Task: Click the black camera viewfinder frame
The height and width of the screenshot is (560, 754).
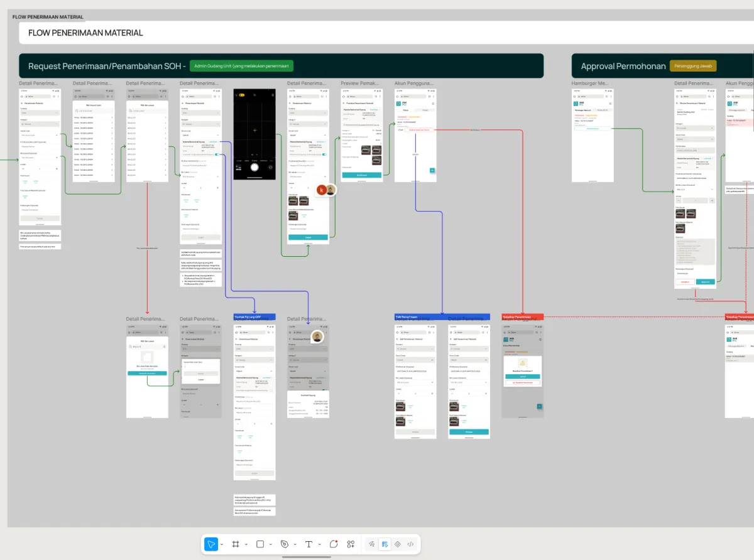Action: [254, 134]
